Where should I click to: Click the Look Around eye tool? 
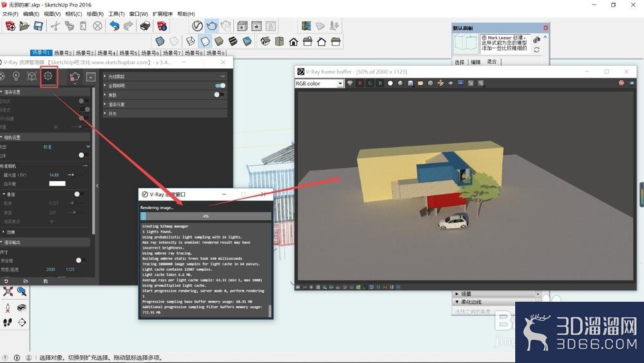tap(22, 308)
